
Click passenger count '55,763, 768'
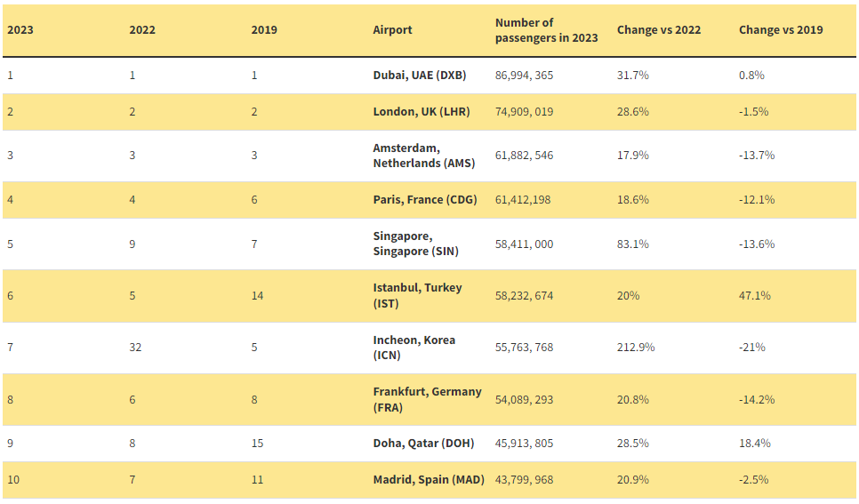click(525, 348)
